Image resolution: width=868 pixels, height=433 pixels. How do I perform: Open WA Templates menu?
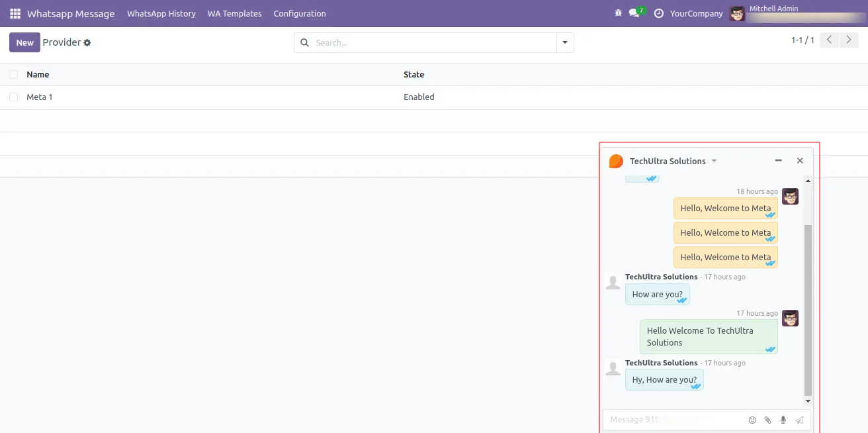234,13
